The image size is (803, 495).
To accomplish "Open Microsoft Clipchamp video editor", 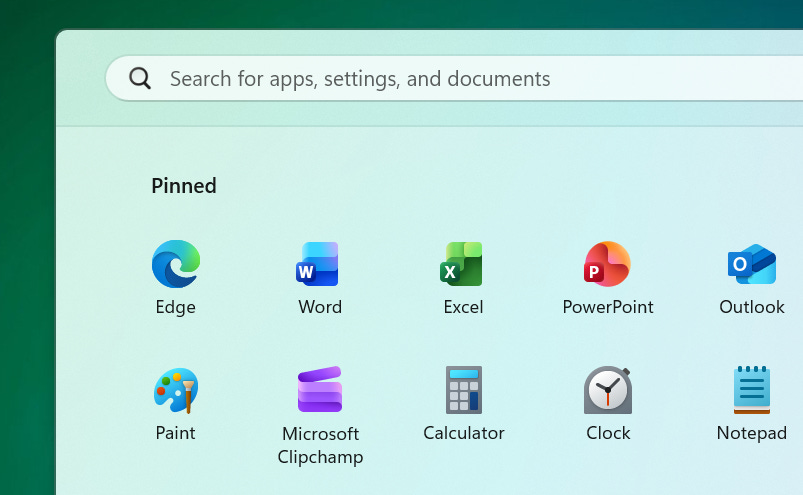I will click(320, 389).
